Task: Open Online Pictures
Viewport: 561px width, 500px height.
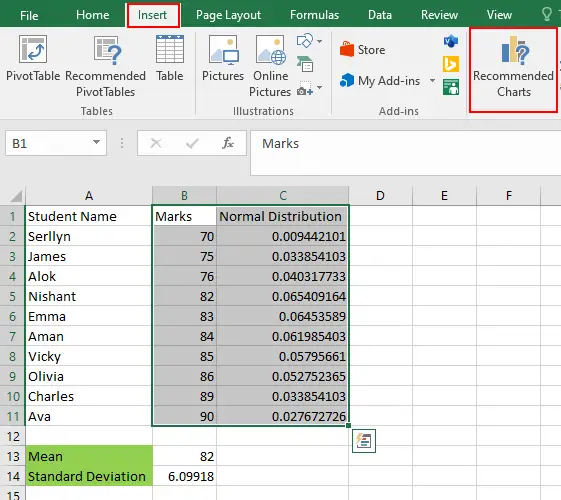Action: pyautogui.click(x=270, y=66)
